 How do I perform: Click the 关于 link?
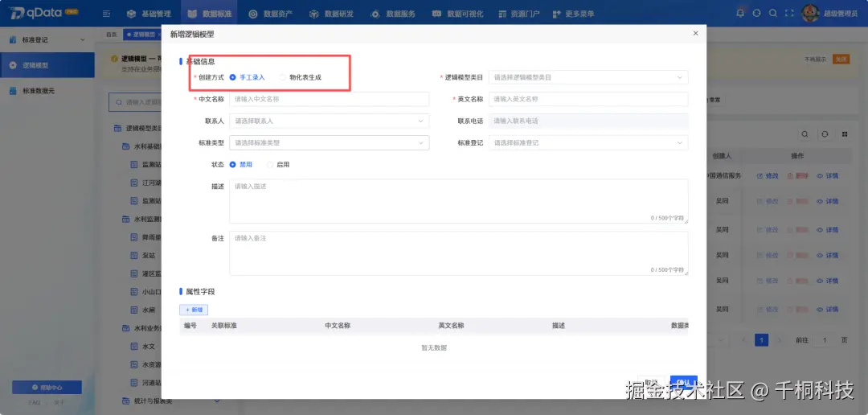coord(59,403)
